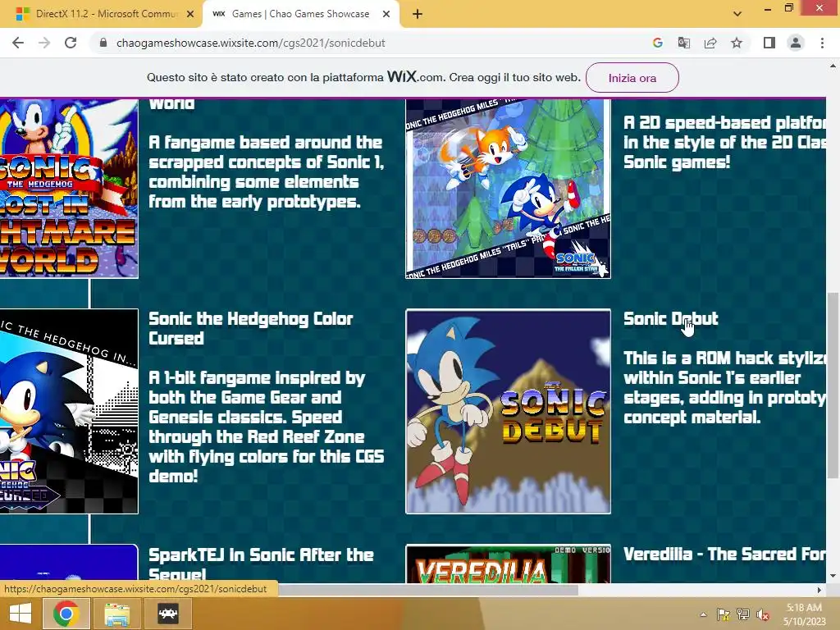Open Sonic Lost in Nightmare World thumbnail
This screenshot has width=840, height=630.
point(69,188)
